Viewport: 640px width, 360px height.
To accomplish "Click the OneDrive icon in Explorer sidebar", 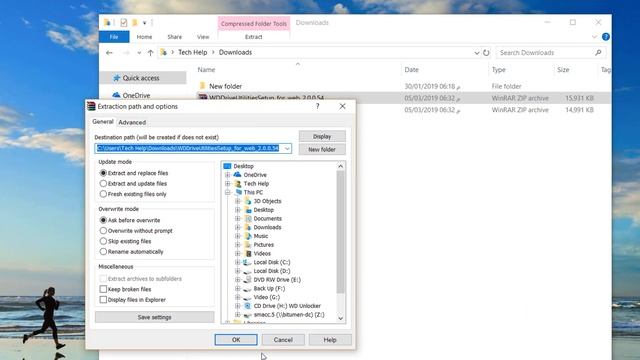I will [116, 95].
